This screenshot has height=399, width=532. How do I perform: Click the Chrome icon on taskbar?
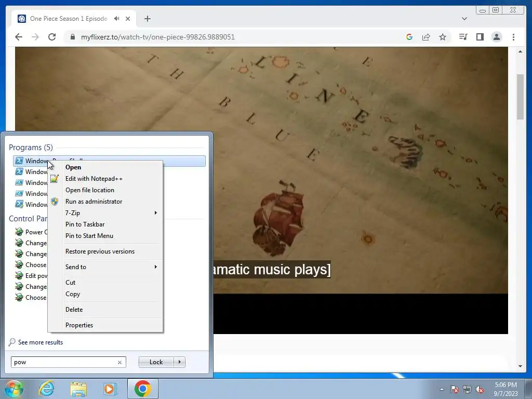142,389
